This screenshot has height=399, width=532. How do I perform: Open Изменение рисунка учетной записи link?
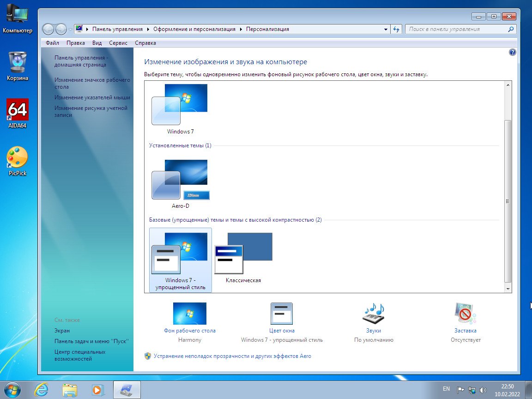pos(91,111)
